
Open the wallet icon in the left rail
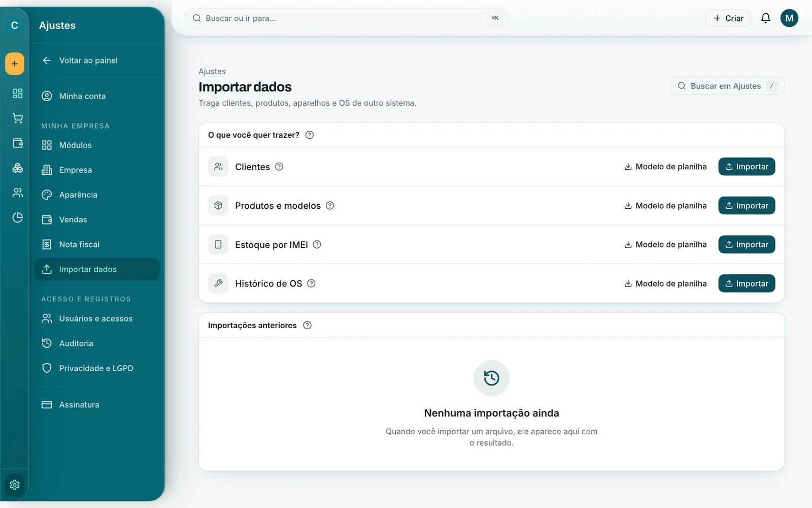click(x=18, y=143)
